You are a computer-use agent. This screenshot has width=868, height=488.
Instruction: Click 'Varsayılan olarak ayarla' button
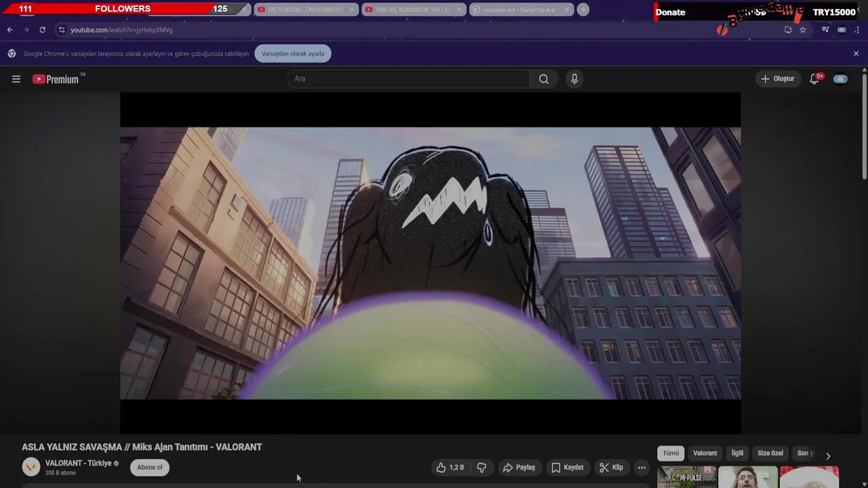pos(293,54)
